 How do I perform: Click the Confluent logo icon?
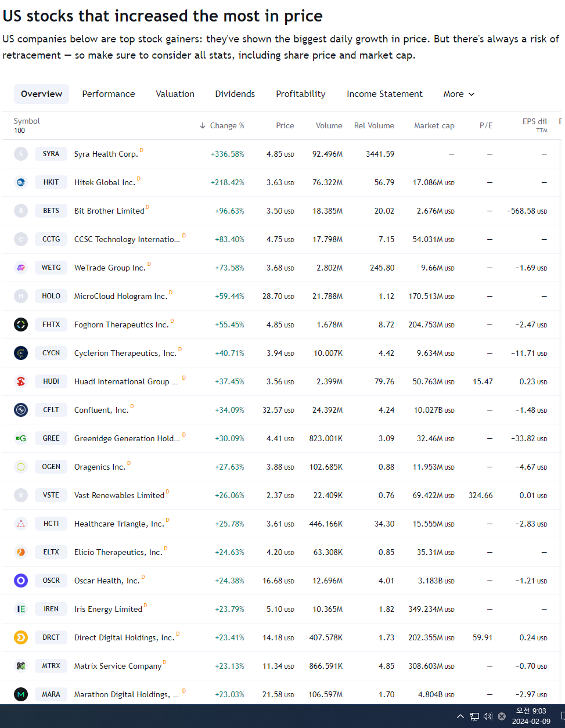point(21,410)
